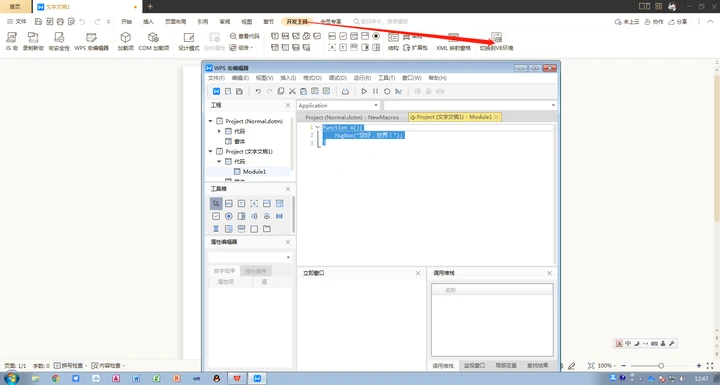The height and width of the screenshot is (385, 720).
Task: Click the Undo arrow in macro editor toolbar
Action: 258,91
